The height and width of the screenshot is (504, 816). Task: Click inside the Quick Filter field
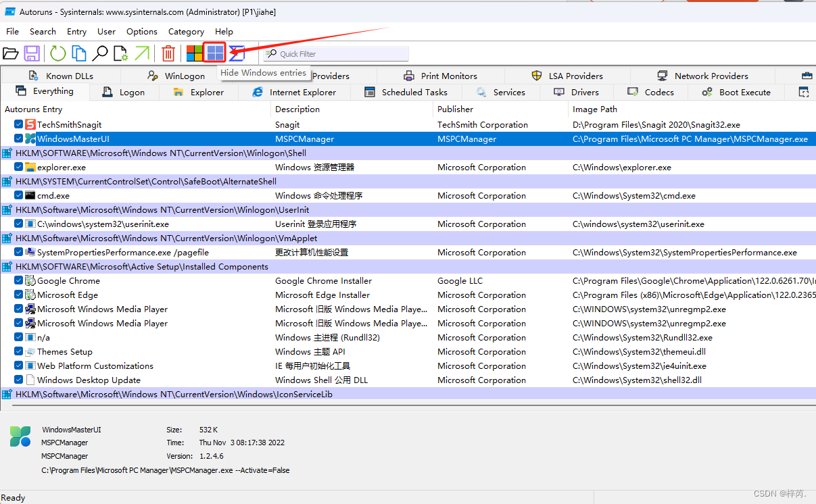pos(335,53)
